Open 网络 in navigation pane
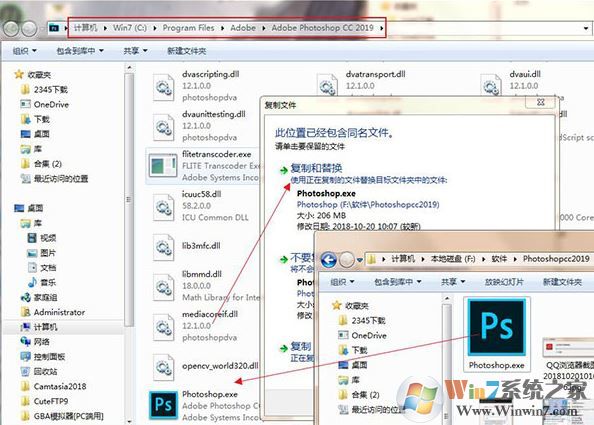594x425 pixels. pyautogui.click(x=35, y=342)
